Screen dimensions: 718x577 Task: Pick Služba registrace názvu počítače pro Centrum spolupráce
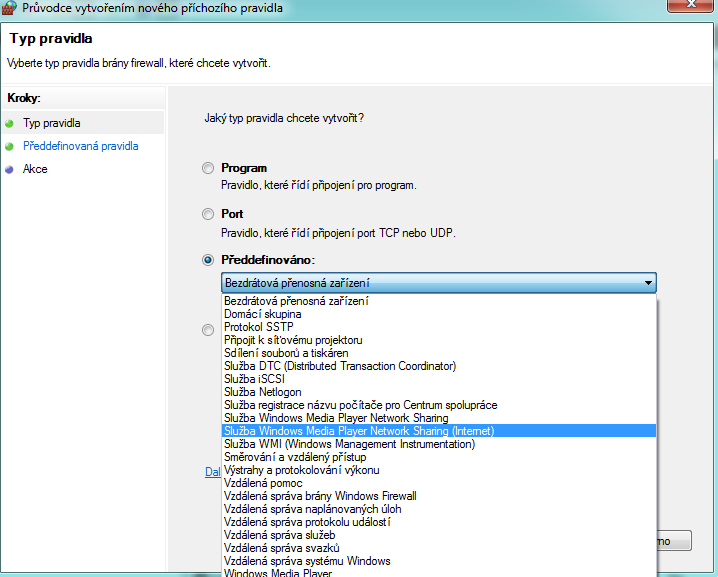click(439, 405)
